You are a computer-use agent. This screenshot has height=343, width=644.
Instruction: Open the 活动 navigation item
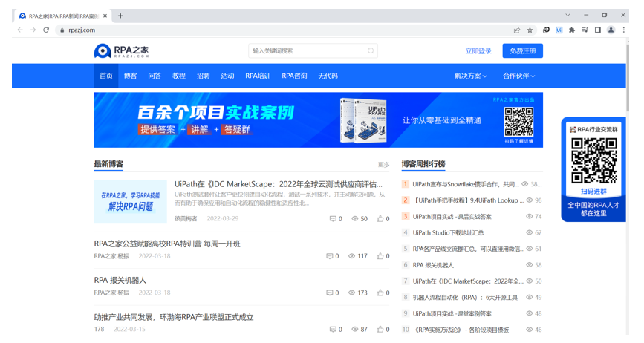tap(227, 76)
